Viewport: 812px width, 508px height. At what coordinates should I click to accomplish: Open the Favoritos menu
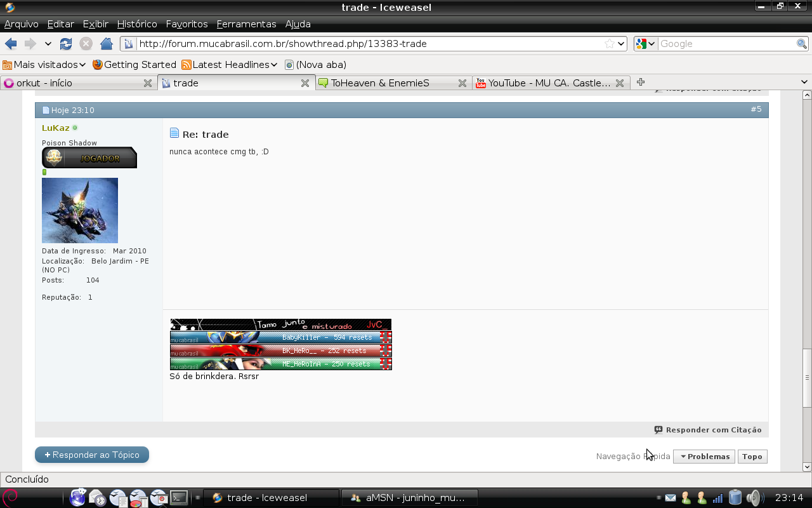[187, 24]
